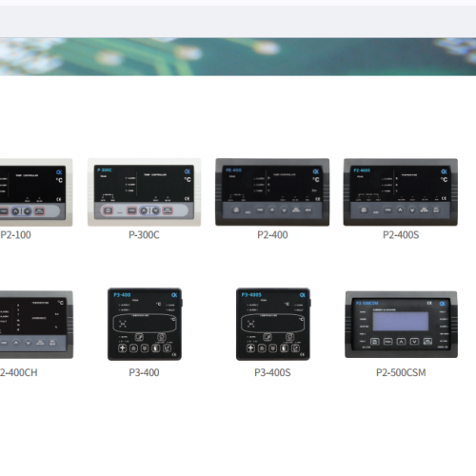Click the P3-400S product name
This screenshot has width=476, height=476.
272,372
